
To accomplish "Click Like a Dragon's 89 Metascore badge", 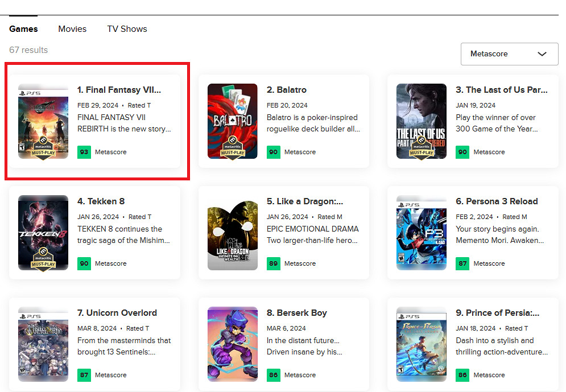I will 274,263.
